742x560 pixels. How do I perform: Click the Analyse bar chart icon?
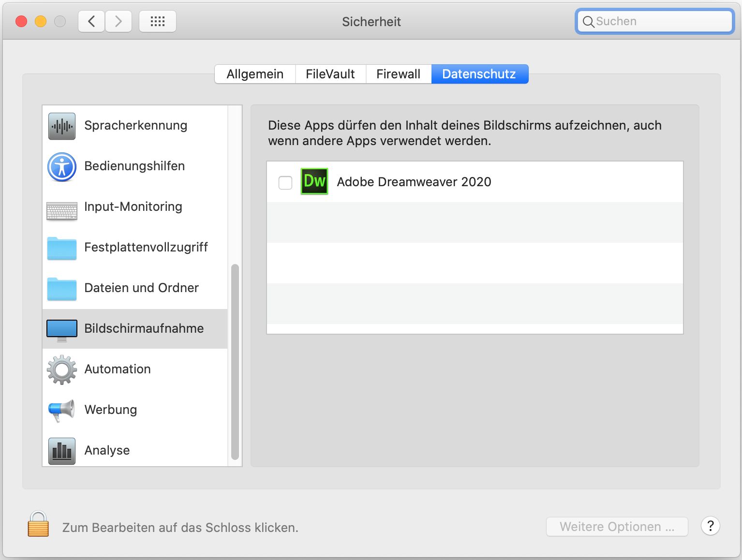pyautogui.click(x=62, y=451)
